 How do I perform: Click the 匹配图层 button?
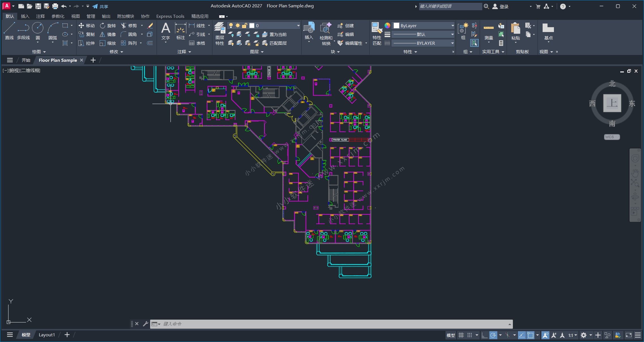[274, 43]
